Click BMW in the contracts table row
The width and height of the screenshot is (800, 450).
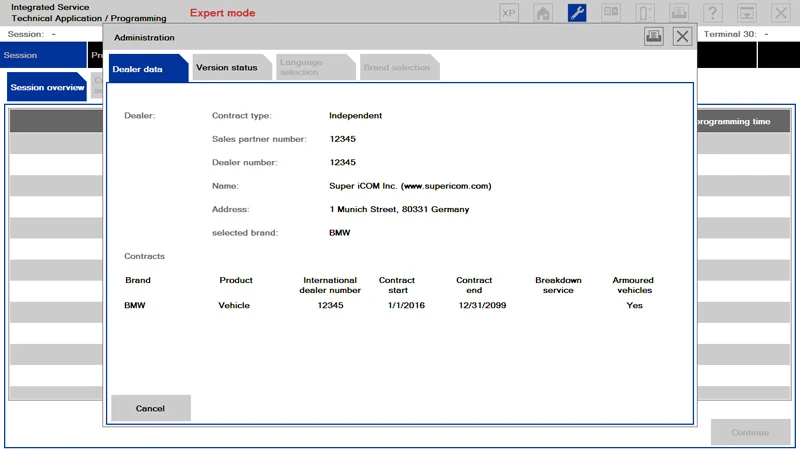135,305
